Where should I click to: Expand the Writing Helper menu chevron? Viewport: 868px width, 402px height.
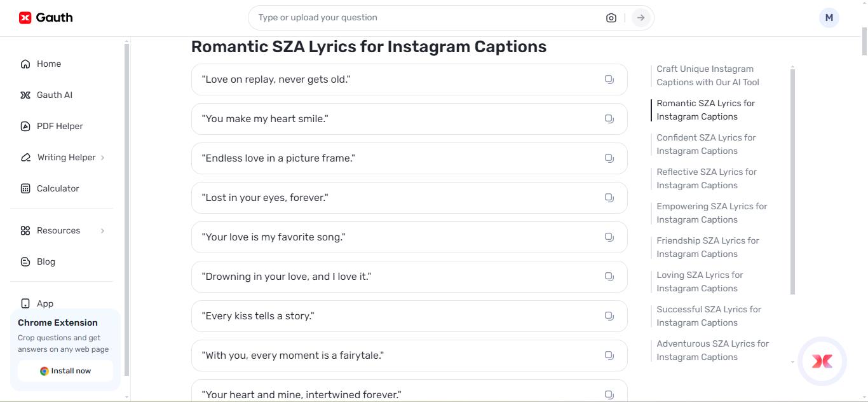point(103,157)
